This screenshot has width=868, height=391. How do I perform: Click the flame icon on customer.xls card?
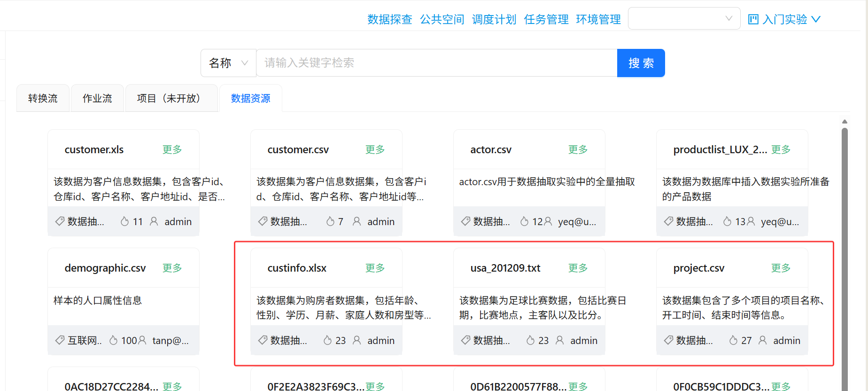click(124, 221)
